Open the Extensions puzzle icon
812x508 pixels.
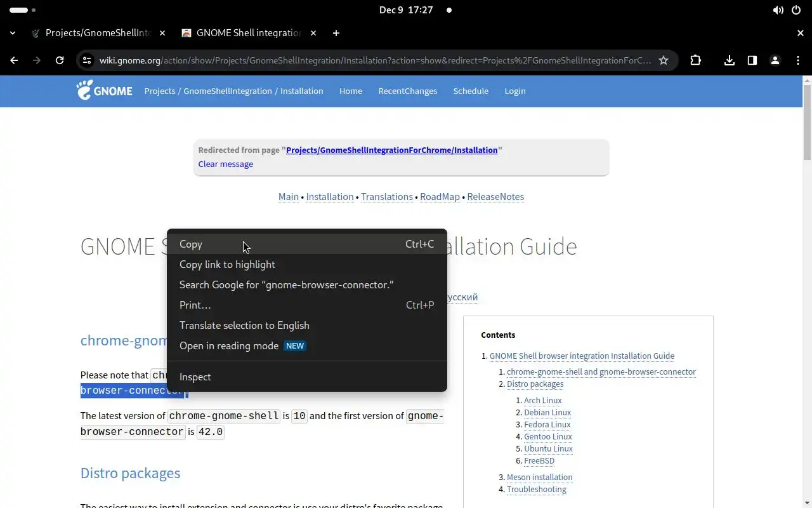pyautogui.click(x=695, y=60)
